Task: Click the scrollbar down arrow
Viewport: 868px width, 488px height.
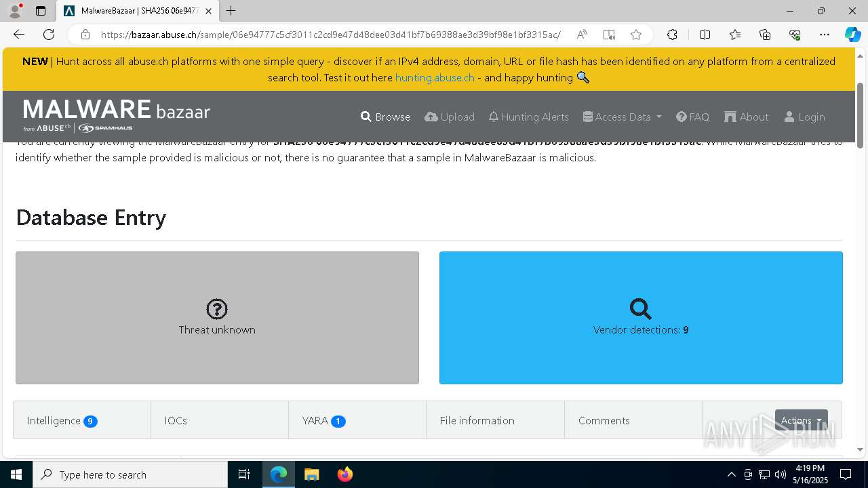Action: (861, 449)
